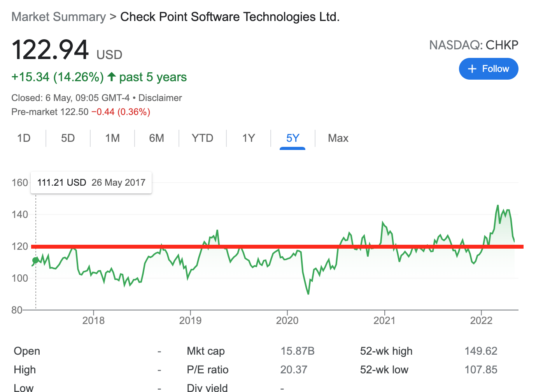The image size is (536, 392).
Task: Show year-to-date YTD chart
Action: [202, 138]
